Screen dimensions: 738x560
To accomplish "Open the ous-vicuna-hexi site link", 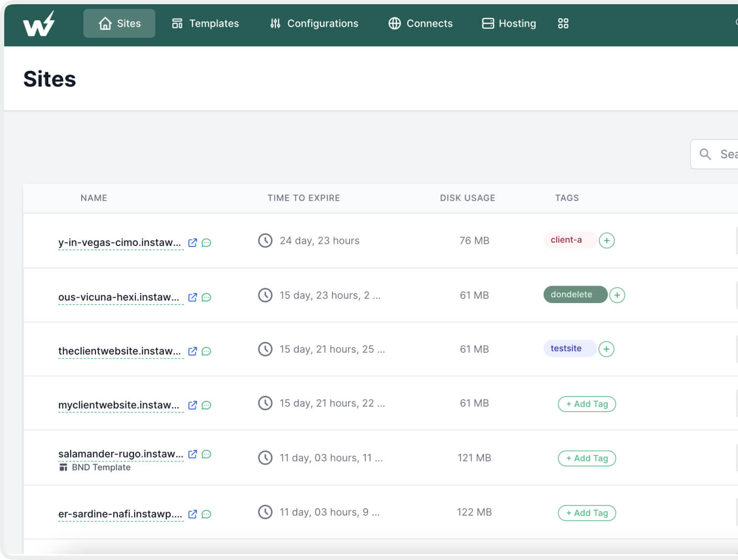I will [120, 297].
